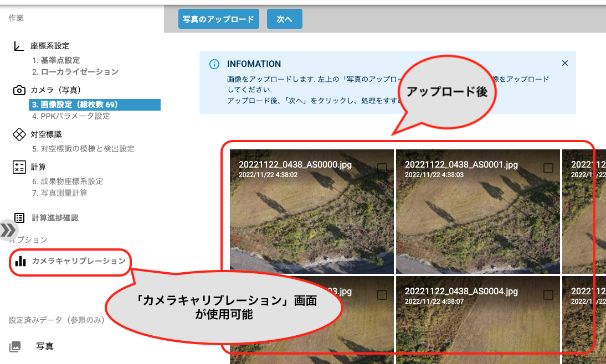Tick checkbox for 20221122_0438_AS0004.jpg
This screenshot has height=364, width=606.
[x=548, y=295]
